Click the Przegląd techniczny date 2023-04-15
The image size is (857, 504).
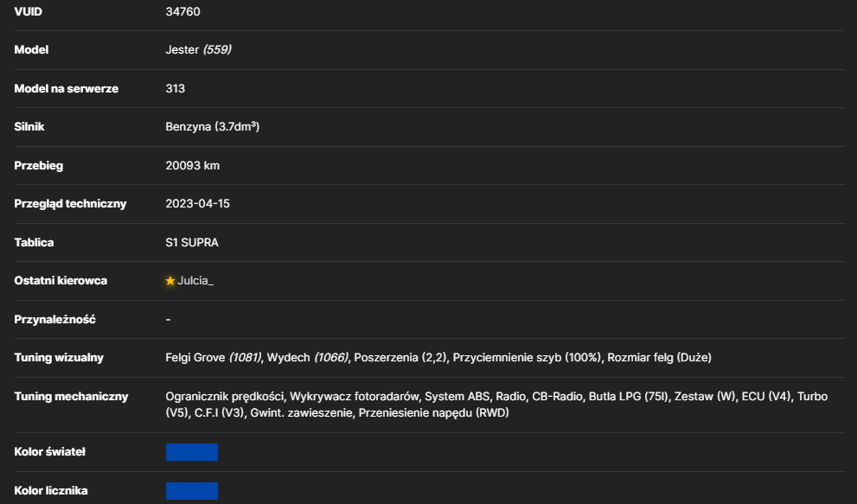[x=197, y=204]
